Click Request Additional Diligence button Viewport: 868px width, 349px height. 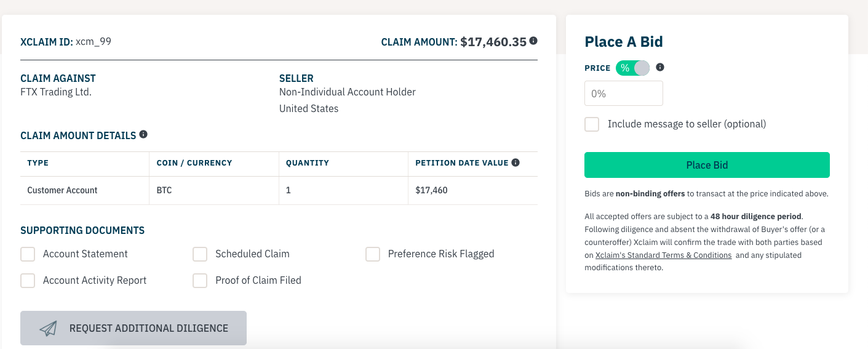pyautogui.click(x=133, y=328)
